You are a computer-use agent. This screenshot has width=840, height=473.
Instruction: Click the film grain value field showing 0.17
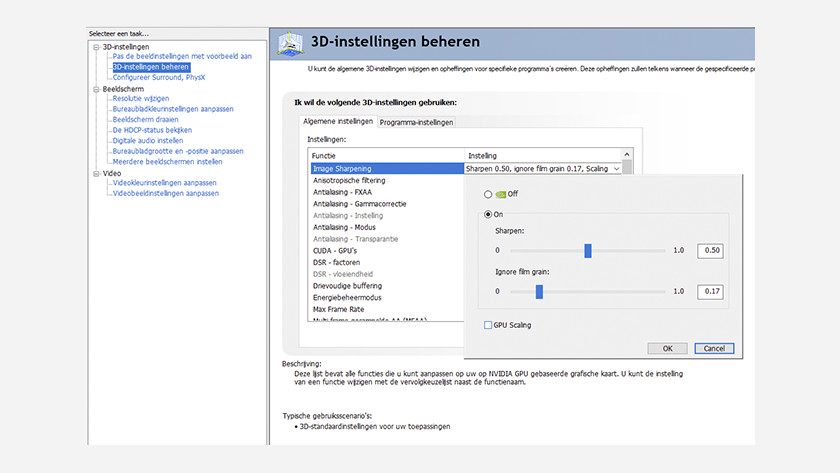(x=710, y=291)
